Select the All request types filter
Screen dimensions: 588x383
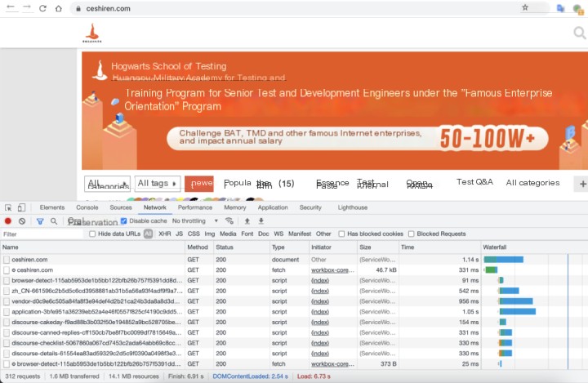[x=148, y=234]
